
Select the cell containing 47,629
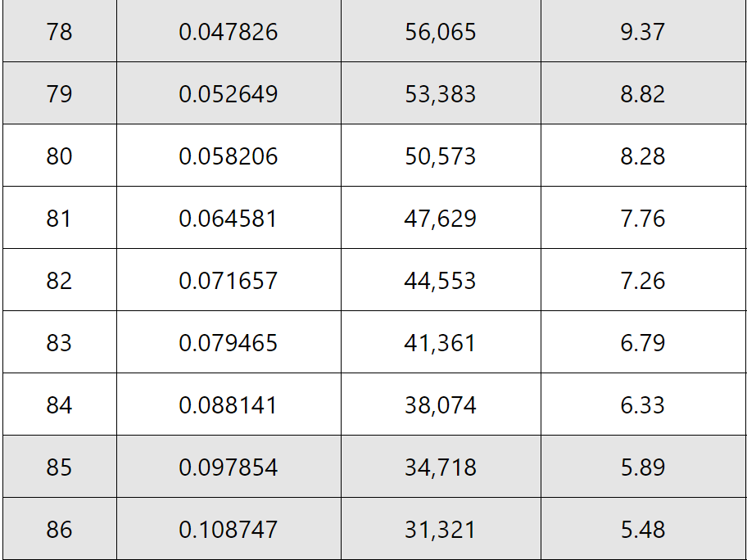(x=441, y=218)
